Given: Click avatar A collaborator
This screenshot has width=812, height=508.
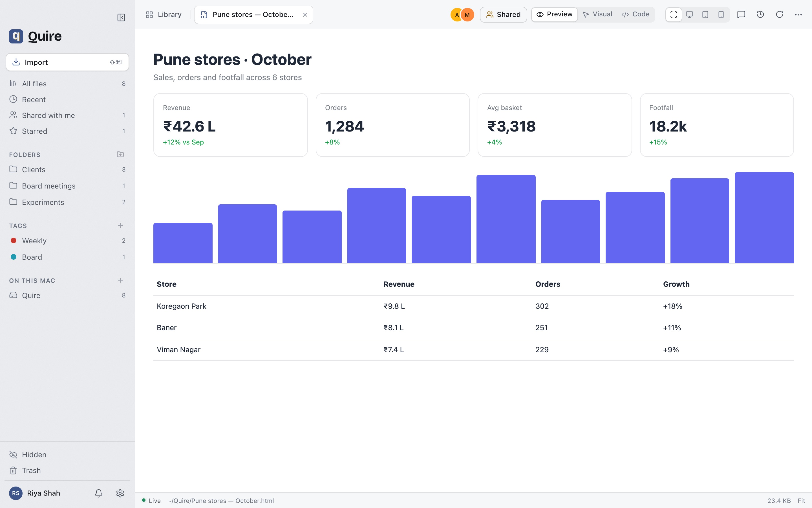Looking at the screenshot, I should (x=456, y=15).
